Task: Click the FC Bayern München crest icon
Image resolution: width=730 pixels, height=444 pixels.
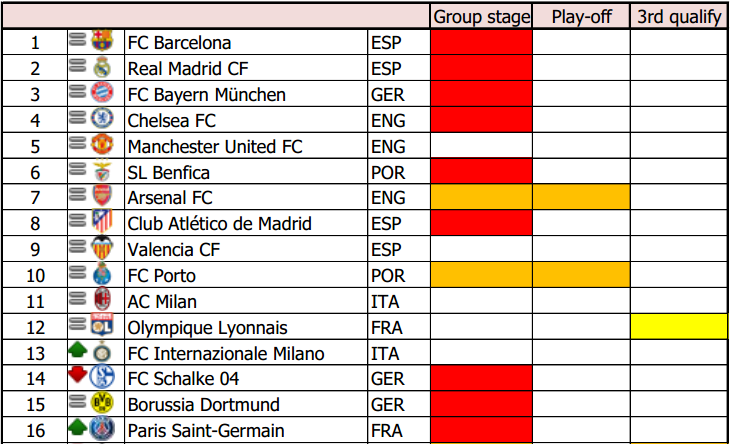Action: (103, 94)
